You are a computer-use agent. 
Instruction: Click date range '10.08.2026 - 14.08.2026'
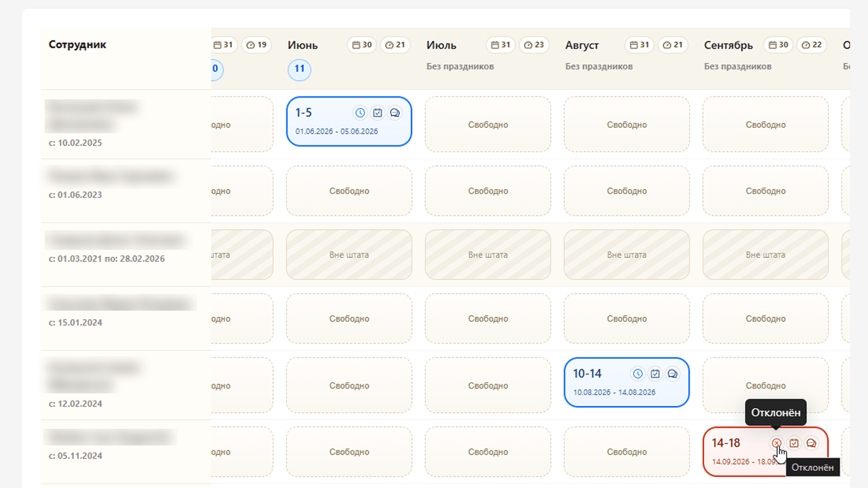click(x=614, y=392)
